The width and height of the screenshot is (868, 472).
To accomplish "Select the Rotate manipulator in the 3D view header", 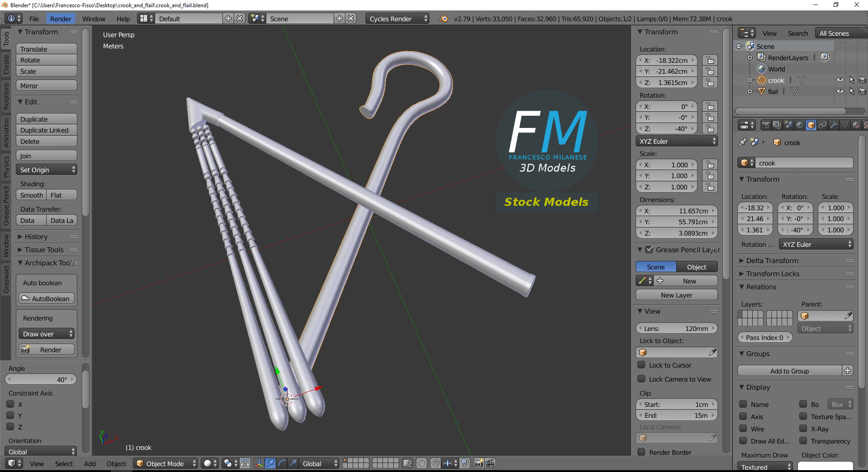I will [x=282, y=464].
